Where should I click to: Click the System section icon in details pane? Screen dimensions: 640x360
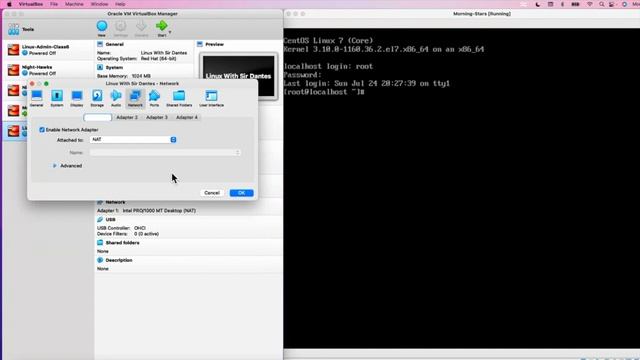tap(100, 67)
